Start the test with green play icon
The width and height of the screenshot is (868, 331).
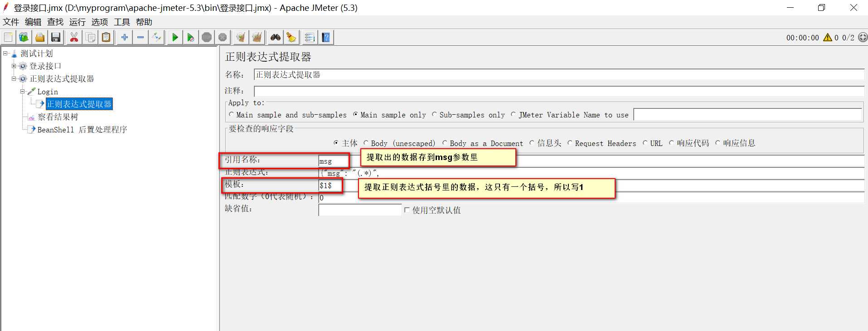click(175, 37)
